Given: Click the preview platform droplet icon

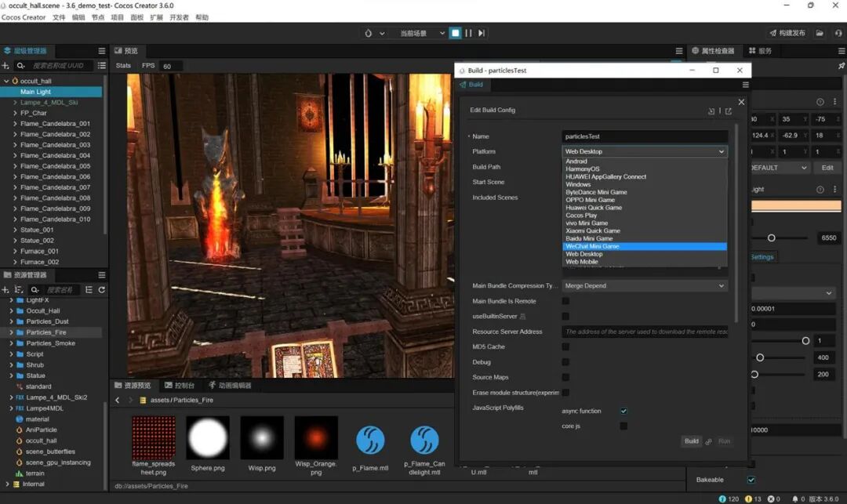Looking at the screenshot, I should 369,33.
